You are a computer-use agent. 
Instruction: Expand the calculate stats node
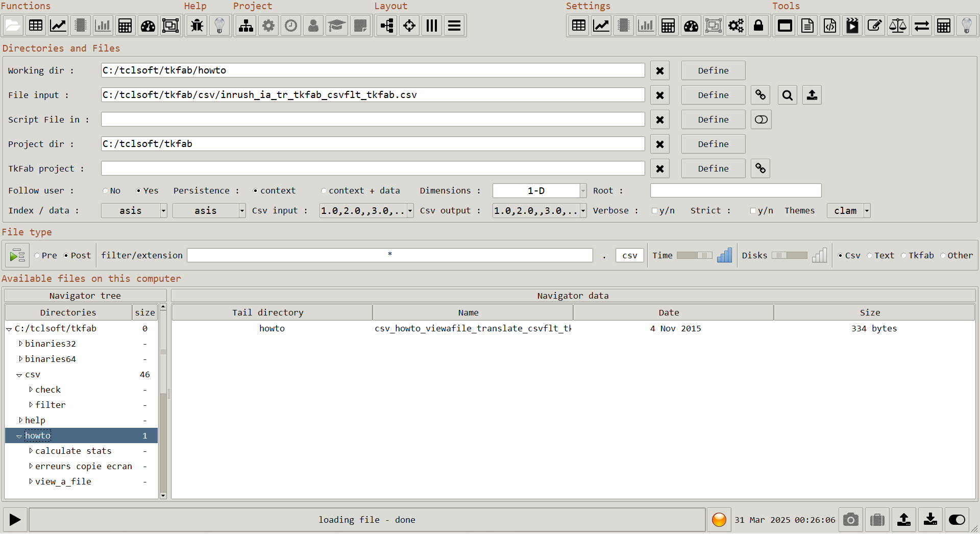[x=31, y=451]
